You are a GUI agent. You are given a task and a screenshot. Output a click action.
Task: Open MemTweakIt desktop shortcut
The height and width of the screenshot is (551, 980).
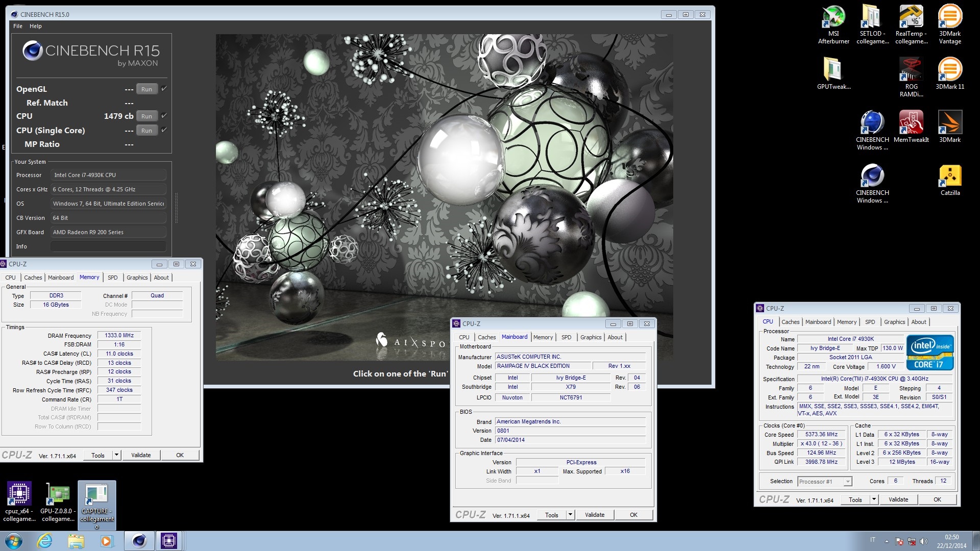tap(911, 126)
